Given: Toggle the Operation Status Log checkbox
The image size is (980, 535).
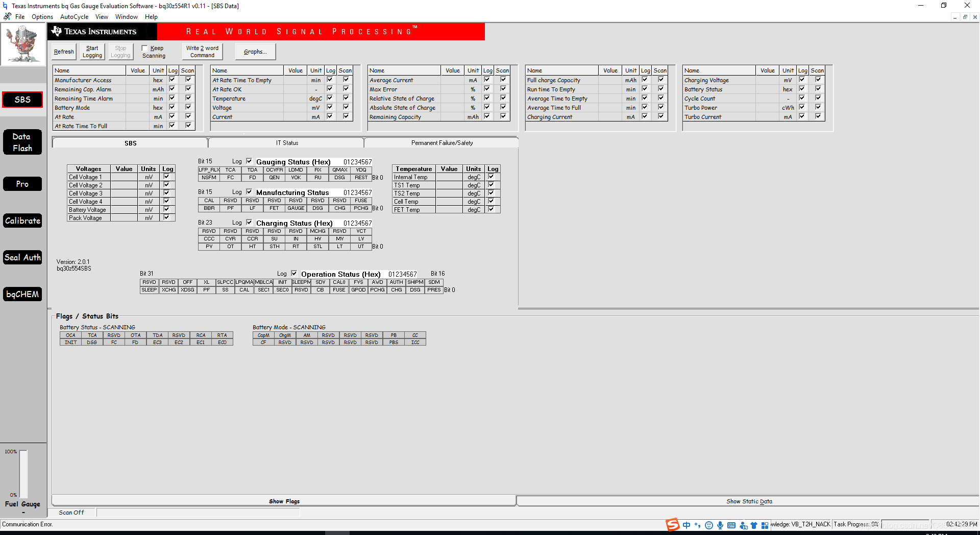Looking at the screenshot, I should [294, 273].
